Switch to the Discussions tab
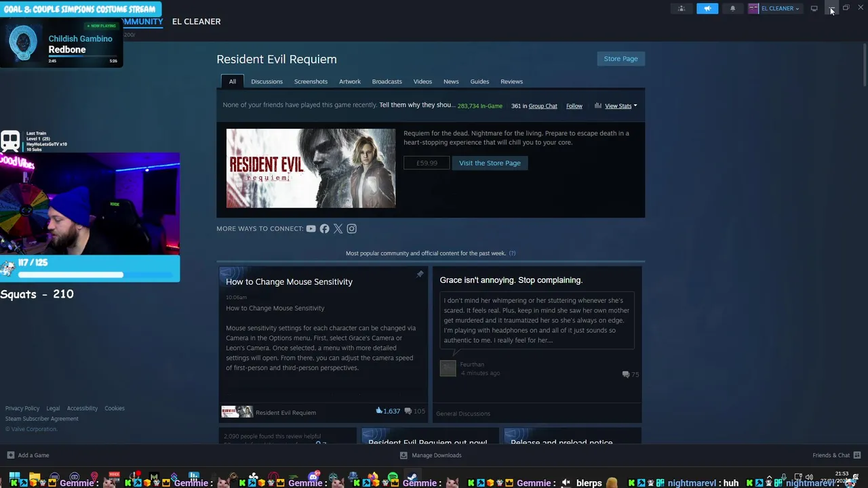The image size is (868, 488). (x=267, y=81)
